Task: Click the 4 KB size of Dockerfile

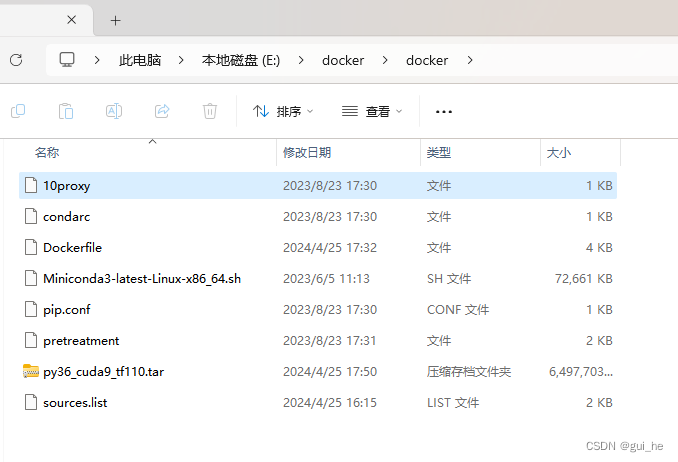Action: [x=599, y=247]
